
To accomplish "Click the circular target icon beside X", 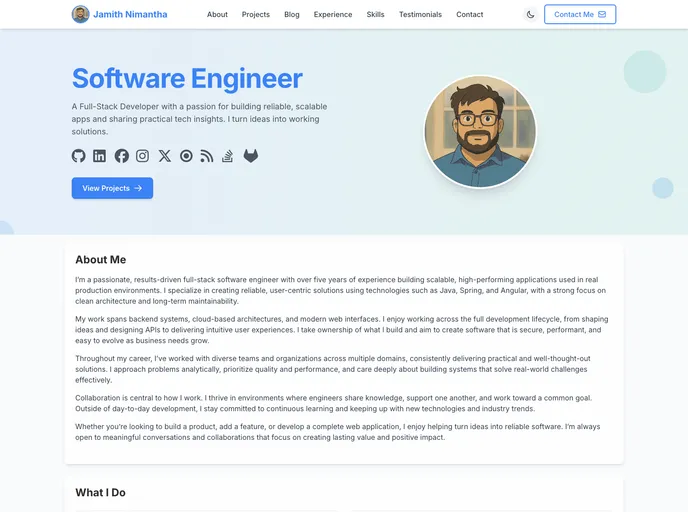I will [x=186, y=156].
